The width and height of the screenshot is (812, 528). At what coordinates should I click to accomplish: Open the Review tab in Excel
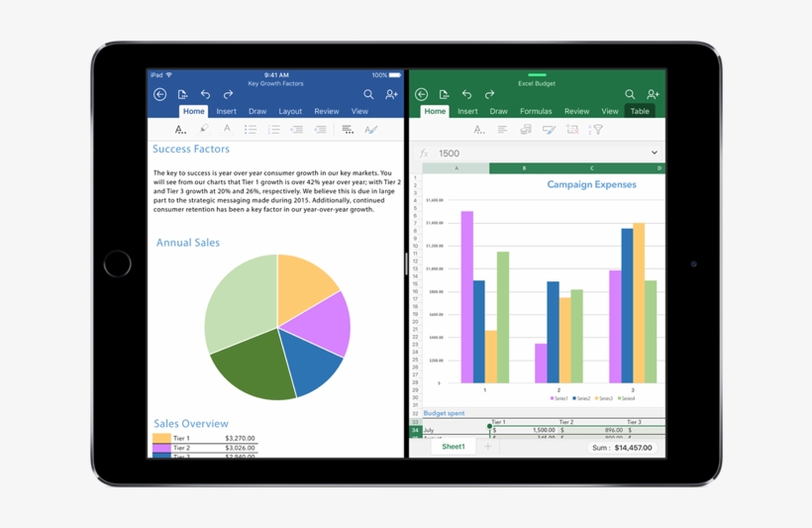click(577, 111)
